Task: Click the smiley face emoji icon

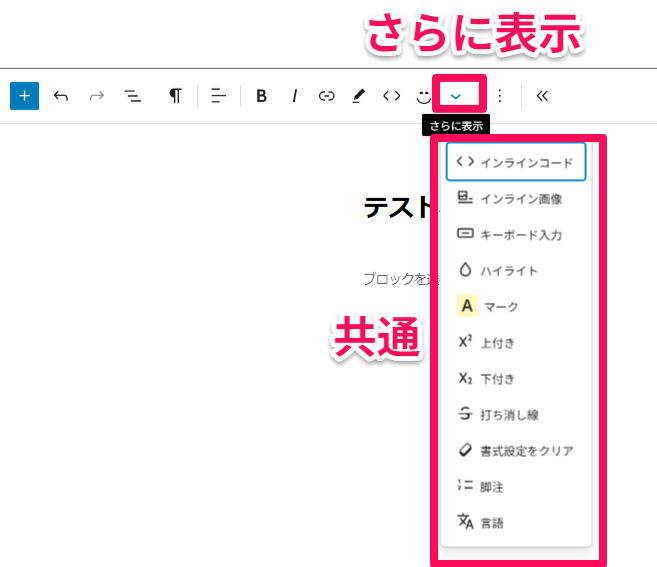Action: (x=424, y=96)
